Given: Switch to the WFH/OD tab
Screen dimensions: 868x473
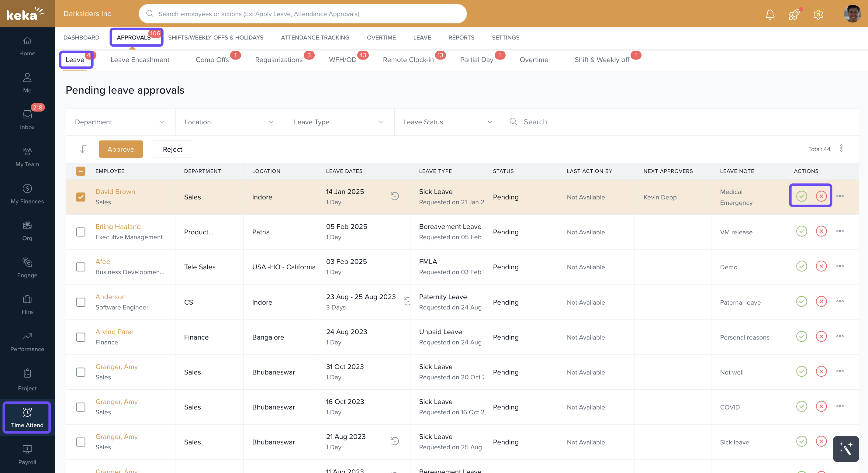Looking at the screenshot, I should [x=342, y=60].
